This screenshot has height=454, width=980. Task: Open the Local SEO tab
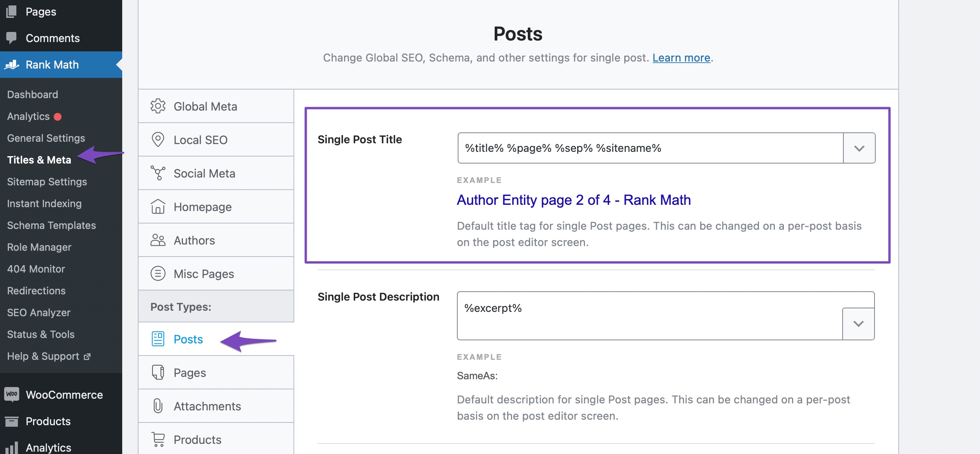pyautogui.click(x=216, y=140)
